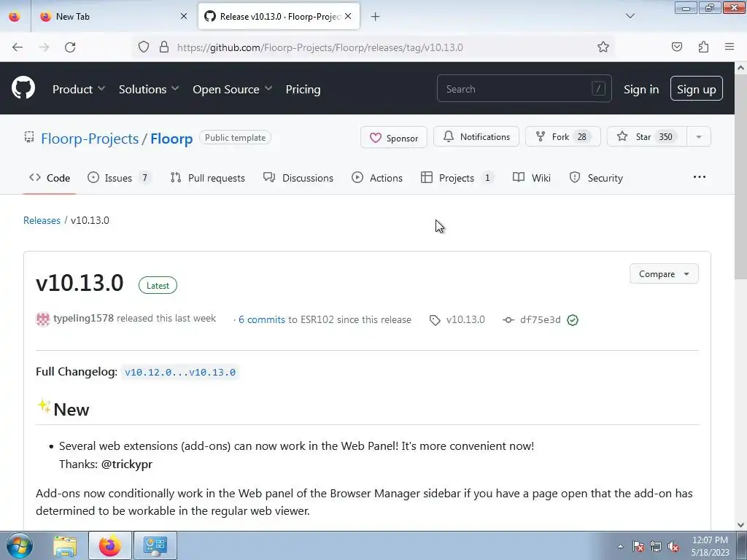Screen dimensions: 747x560
Task: Go back with the browser back arrow
Action: (18, 47)
